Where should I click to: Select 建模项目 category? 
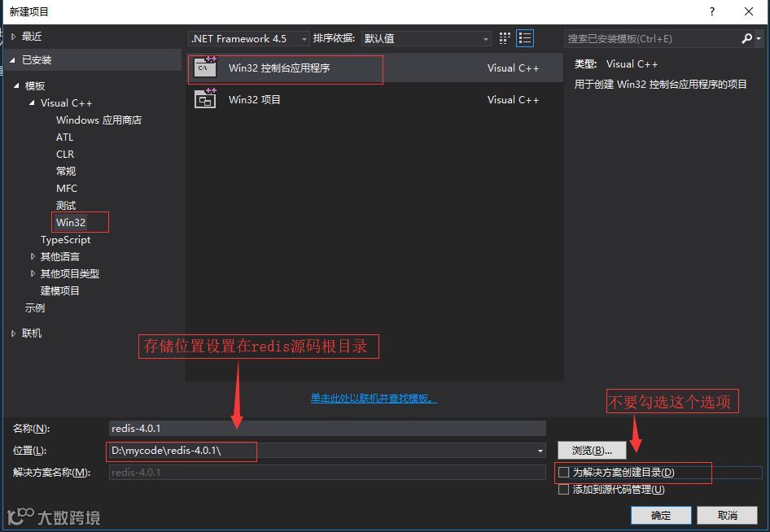tap(60, 290)
